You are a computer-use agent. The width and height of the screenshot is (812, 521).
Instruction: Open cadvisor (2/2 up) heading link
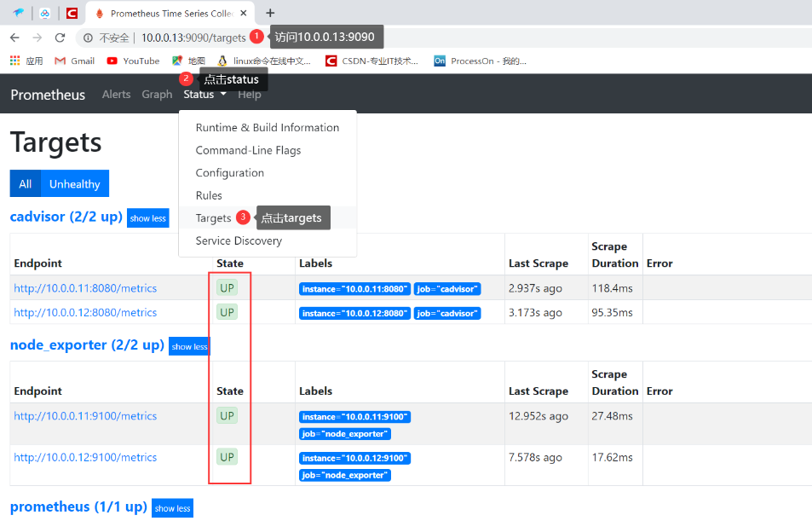(66, 217)
